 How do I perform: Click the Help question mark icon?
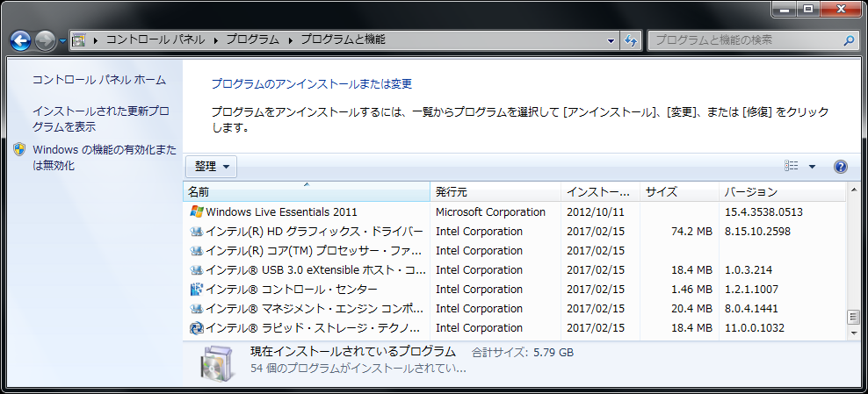click(x=840, y=167)
